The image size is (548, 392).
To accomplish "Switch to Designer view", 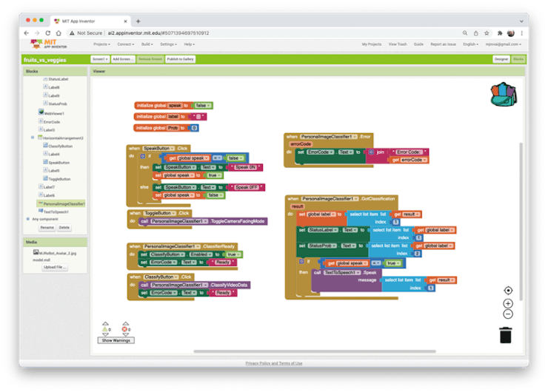I will click(x=501, y=58).
